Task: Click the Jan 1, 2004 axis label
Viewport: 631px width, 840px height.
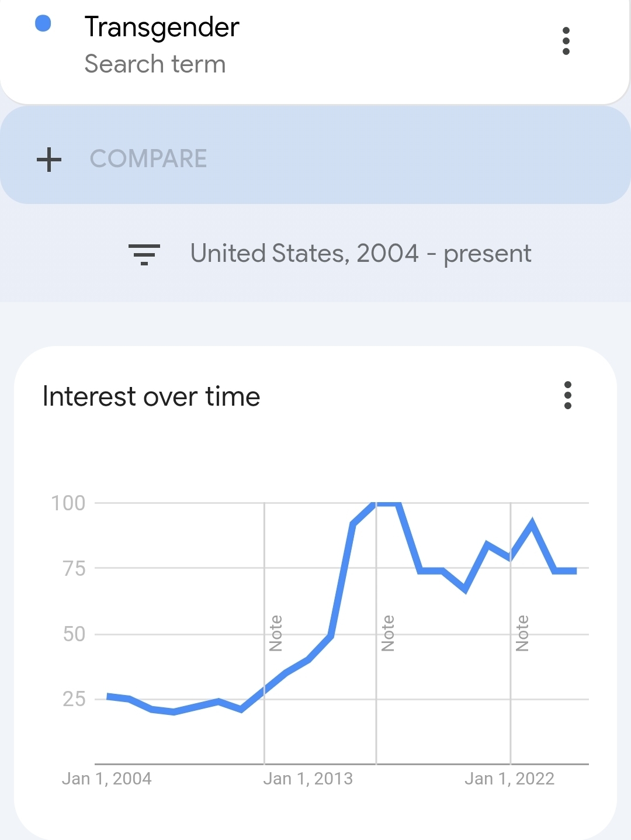Action: [106, 779]
